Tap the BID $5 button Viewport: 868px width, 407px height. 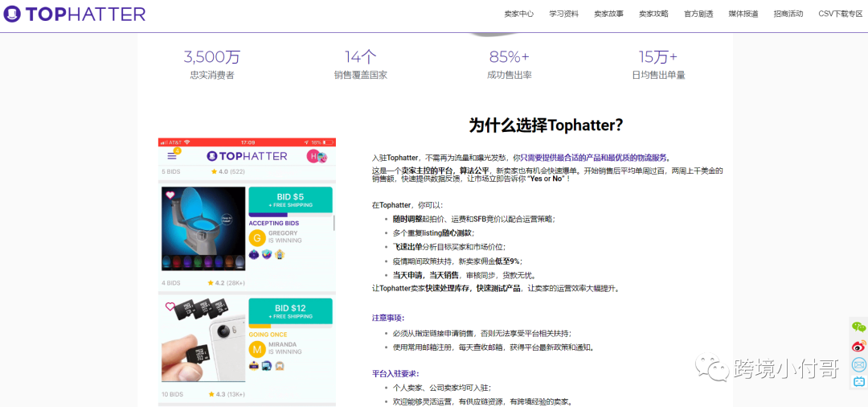pyautogui.click(x=291, y=200)
